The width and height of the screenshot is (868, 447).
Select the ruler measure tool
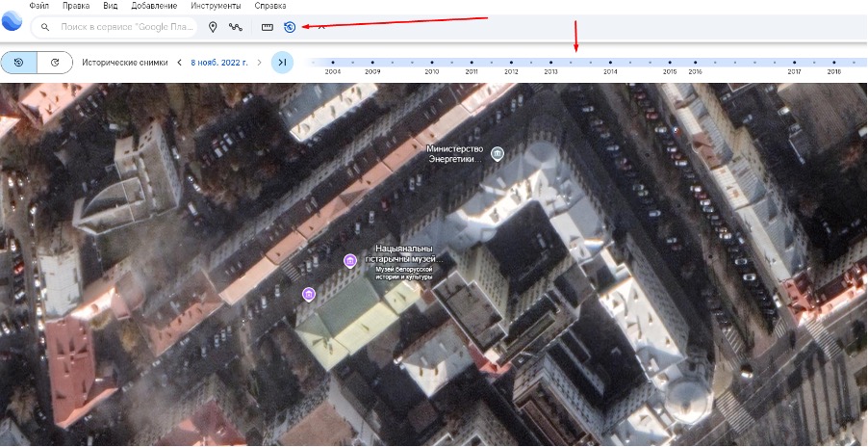click(x=268, y=27)
